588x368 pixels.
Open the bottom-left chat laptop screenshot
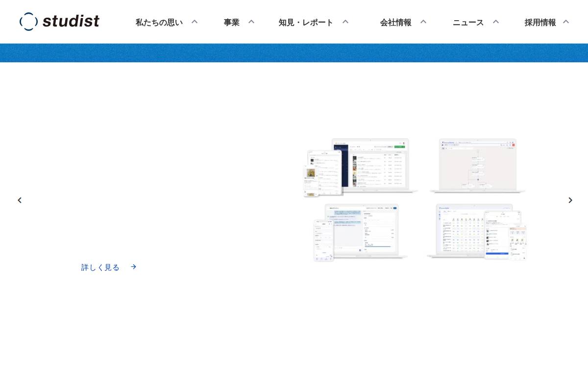361,233
